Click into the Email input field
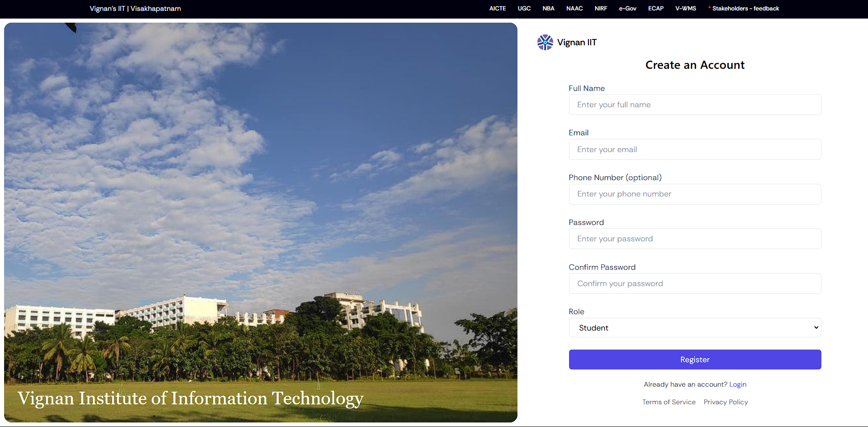The image size is (868, 427). 694,149
